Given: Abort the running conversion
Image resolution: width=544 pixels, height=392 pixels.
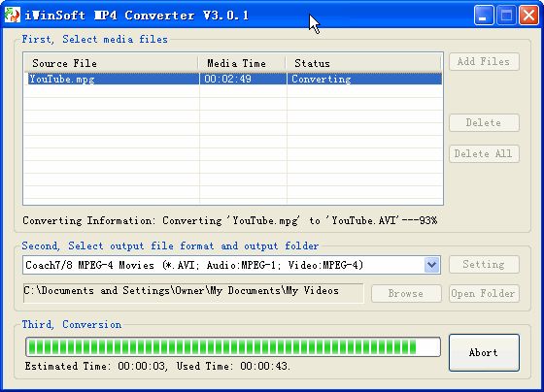Looking at the screenshot, I should click(484, 352).
